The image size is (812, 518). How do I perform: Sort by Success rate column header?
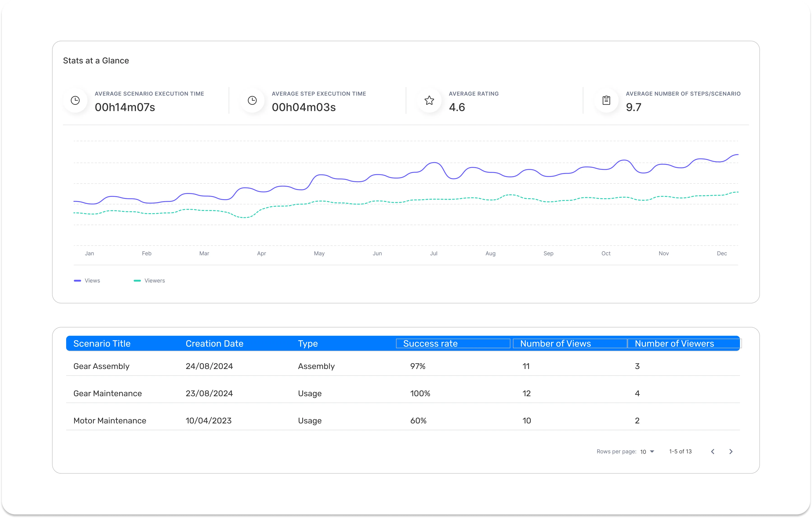pos(430,344)
